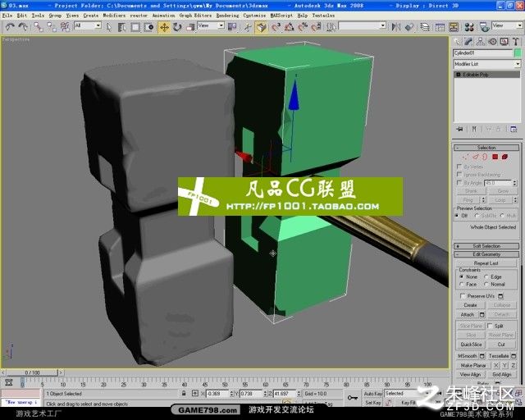
Task: Select Polygon sub-object level icon
Action: 495,157
